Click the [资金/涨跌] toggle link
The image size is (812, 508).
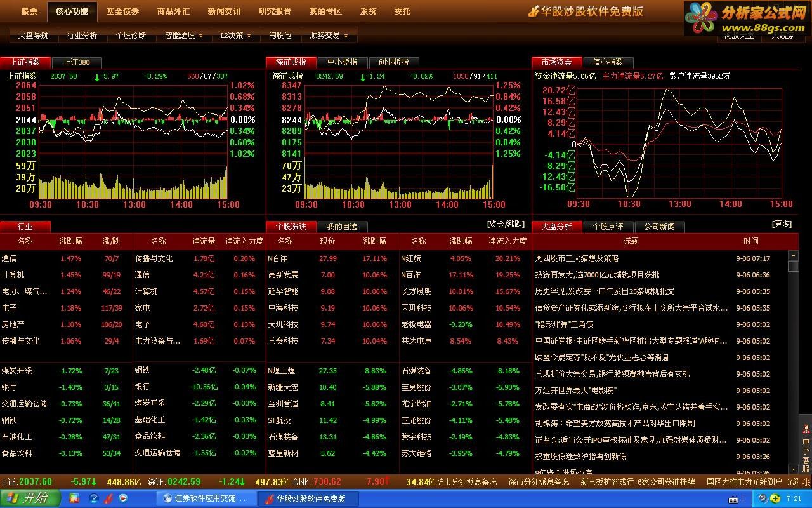506,224
